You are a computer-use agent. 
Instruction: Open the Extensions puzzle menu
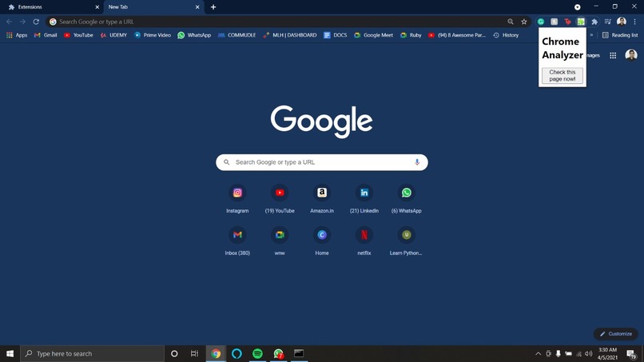pos(594,22)
